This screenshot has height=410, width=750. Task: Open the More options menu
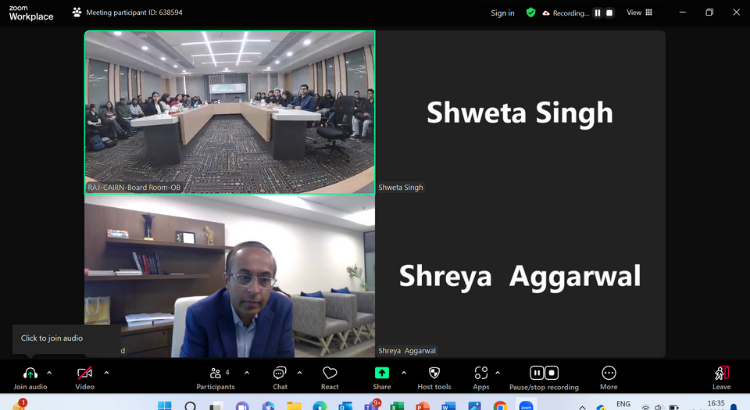coord(608,373)
